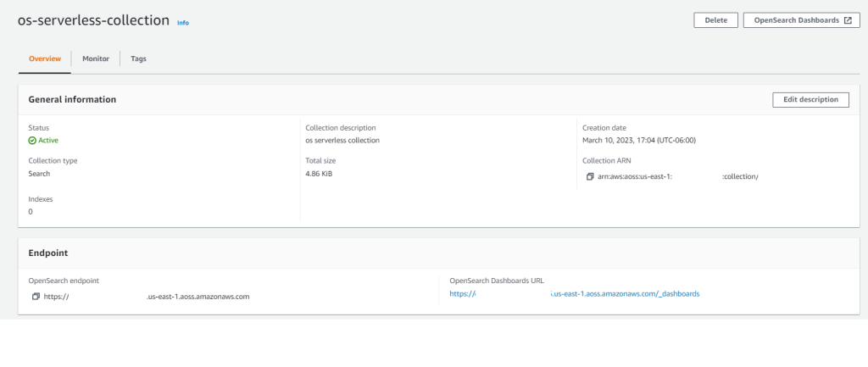The width and height of the screenshot is (868, 367).
Task: Follow the OpenSearch Dashboards URL link
Action: [575, 294]
